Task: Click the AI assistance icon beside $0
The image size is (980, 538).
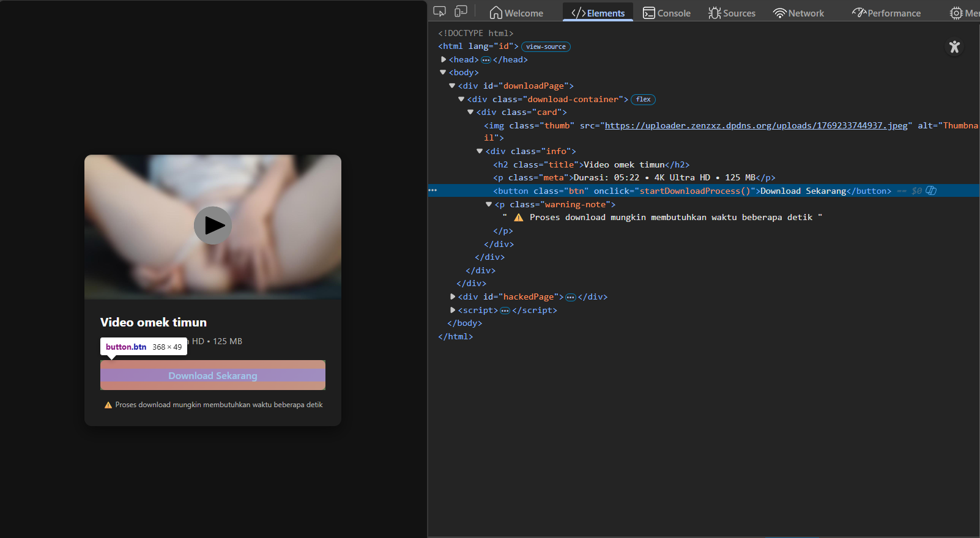Action: coord(931,191)
